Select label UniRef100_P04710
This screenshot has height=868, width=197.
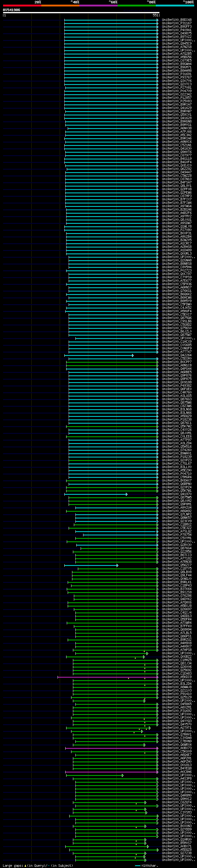[x=176, y=474]
